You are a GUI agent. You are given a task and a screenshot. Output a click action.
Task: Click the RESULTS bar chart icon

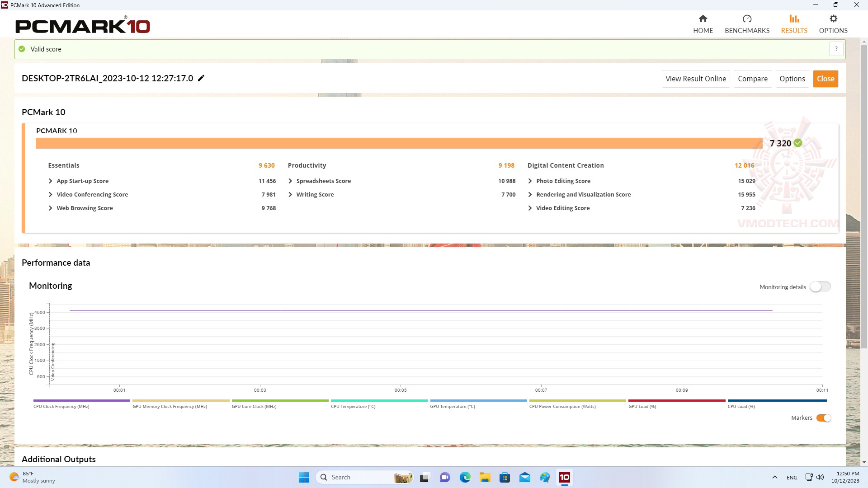click(794, 19)
